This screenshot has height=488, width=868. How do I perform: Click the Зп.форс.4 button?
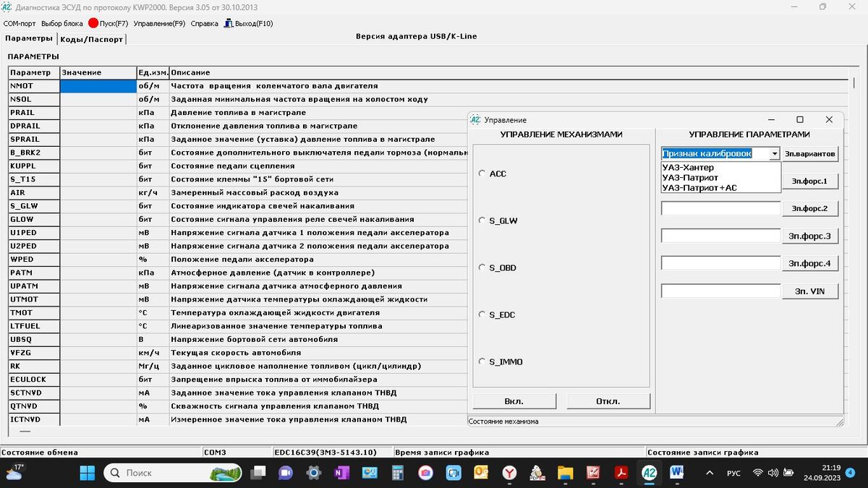pyautogui.click(x=810, y=263)
